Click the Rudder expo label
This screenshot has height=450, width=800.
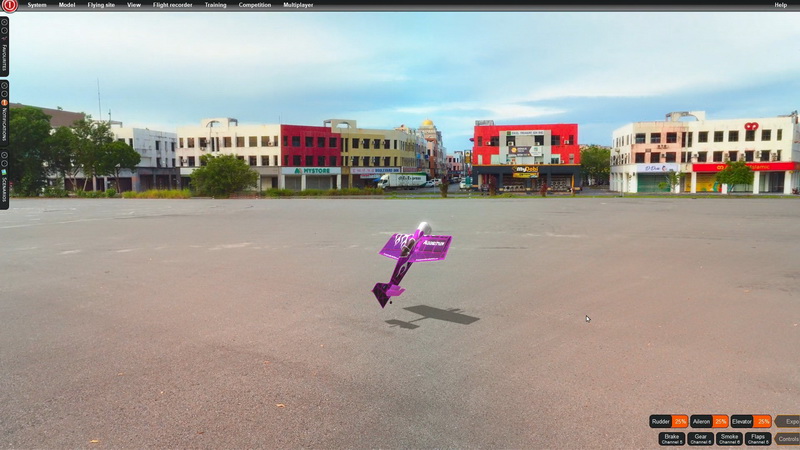(x=660, y=421)
